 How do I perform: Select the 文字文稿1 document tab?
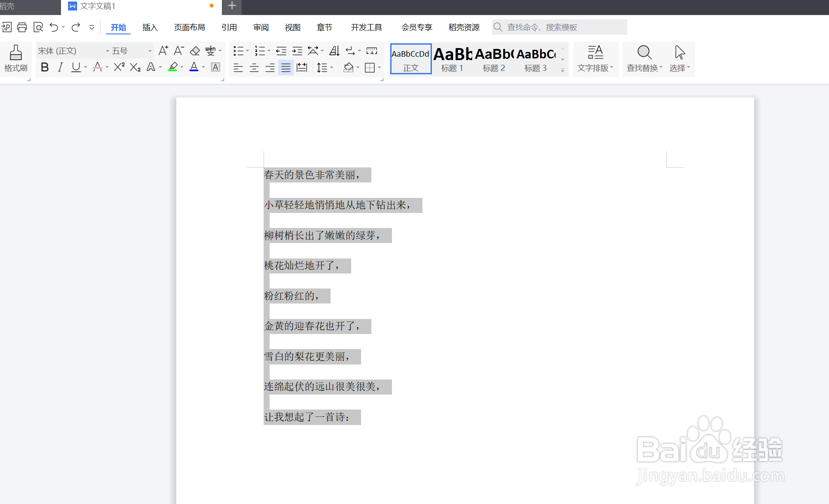(x=142, y=6)
